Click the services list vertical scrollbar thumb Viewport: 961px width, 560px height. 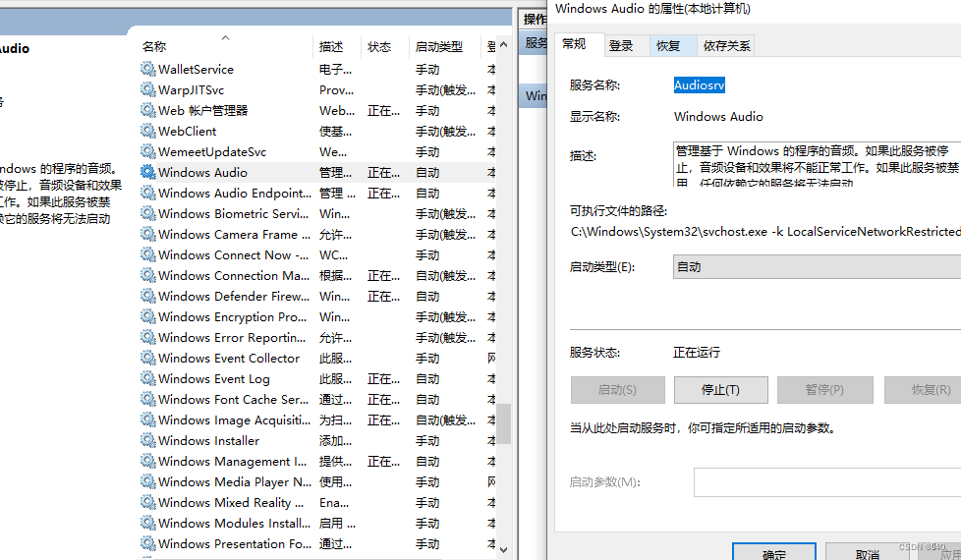tap(504, 423)
